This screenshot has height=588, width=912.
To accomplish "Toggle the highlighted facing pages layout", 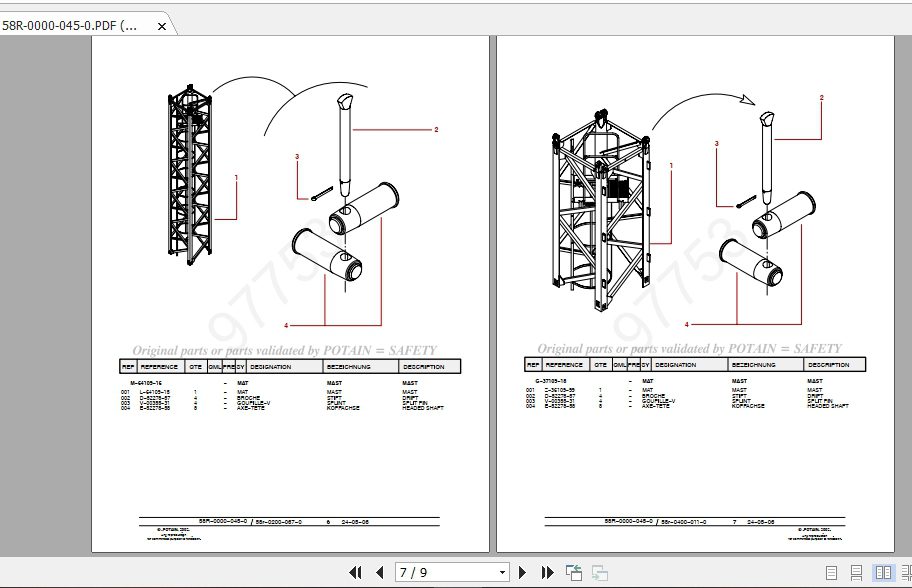I will pos(883,571).
